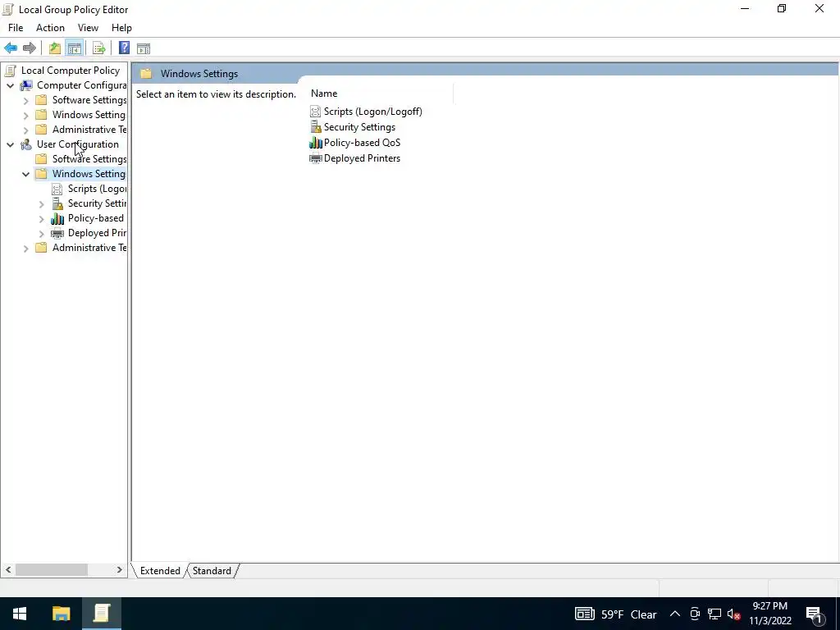Select "Deployed Printers" text in Name list
Viewport: 840px width, 630px height.
tap(362, 158)
